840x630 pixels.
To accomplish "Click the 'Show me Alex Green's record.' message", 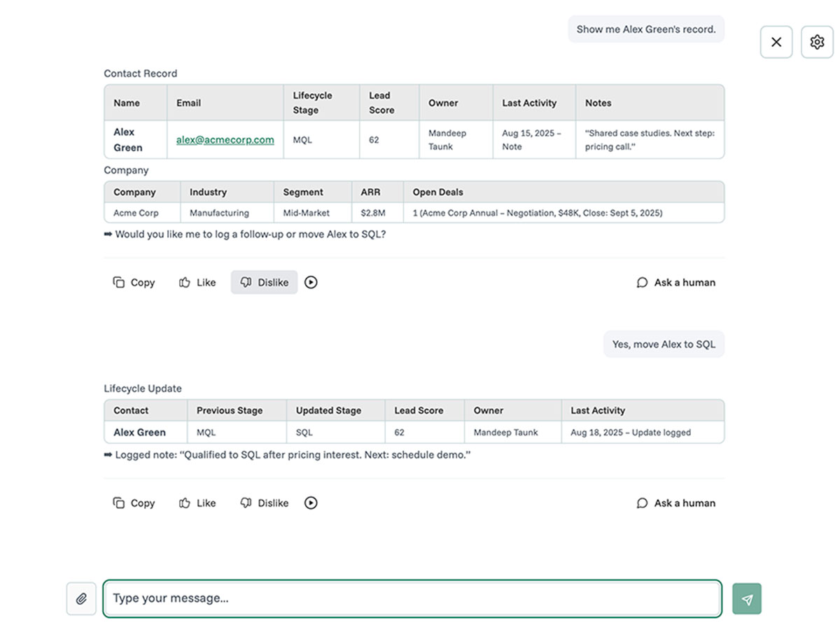I will (x=646, y=29).
